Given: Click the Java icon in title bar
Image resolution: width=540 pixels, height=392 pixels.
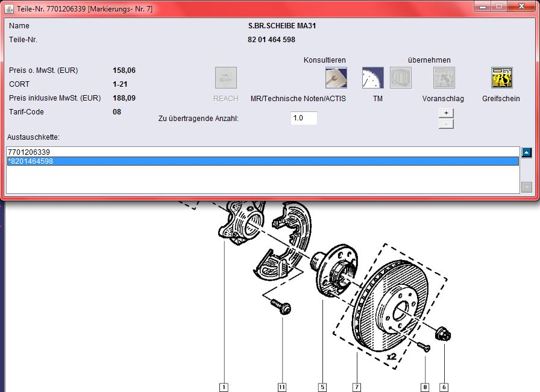Looking at the screenshot, I should 9,7.
